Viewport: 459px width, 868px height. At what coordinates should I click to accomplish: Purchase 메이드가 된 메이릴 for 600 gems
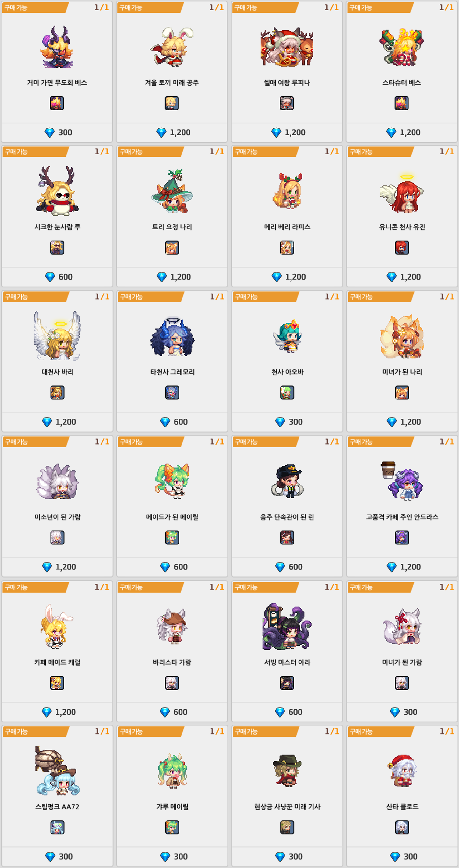(x=172, y=567)
